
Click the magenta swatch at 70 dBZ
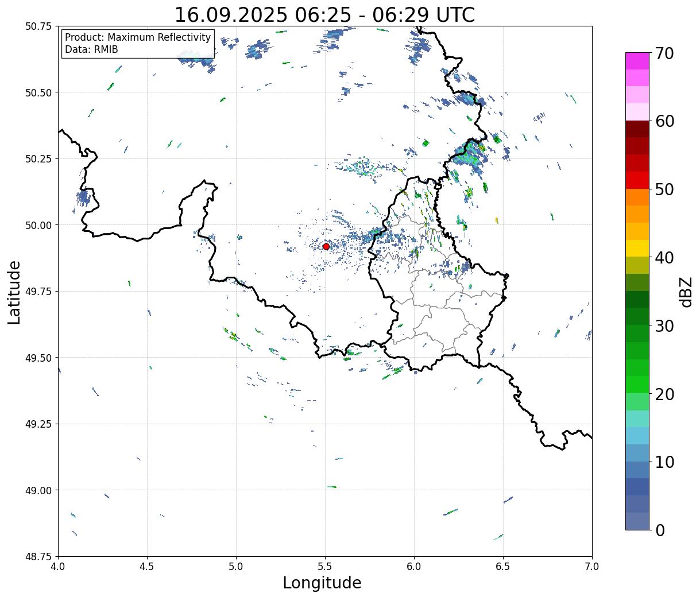click(x=637, y=61)
